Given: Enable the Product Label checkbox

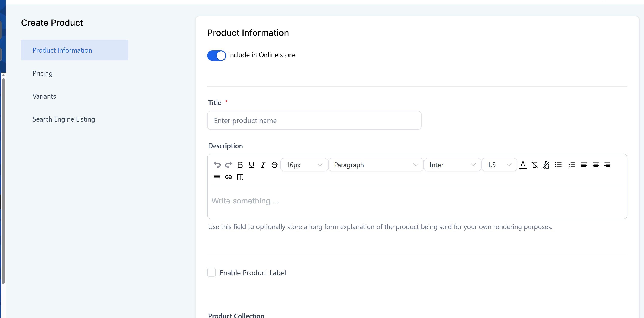Looking at the screenshot, I should pos(211,272).
